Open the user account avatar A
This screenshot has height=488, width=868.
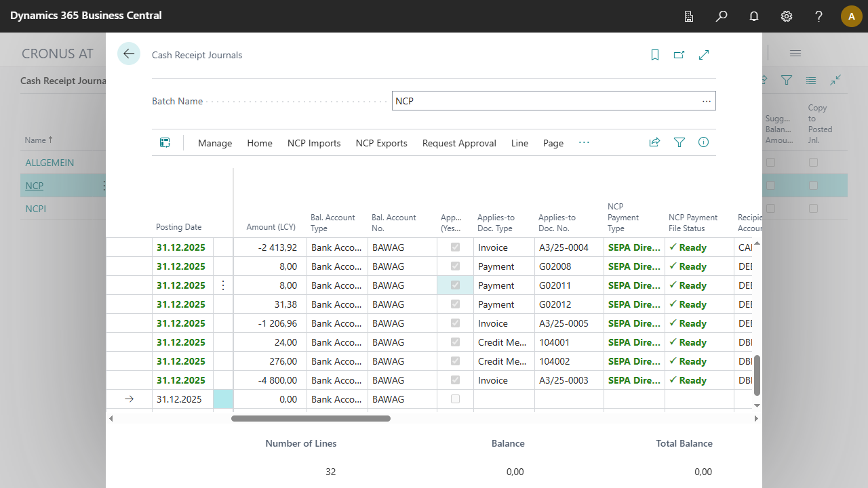(x=852, y=16)
